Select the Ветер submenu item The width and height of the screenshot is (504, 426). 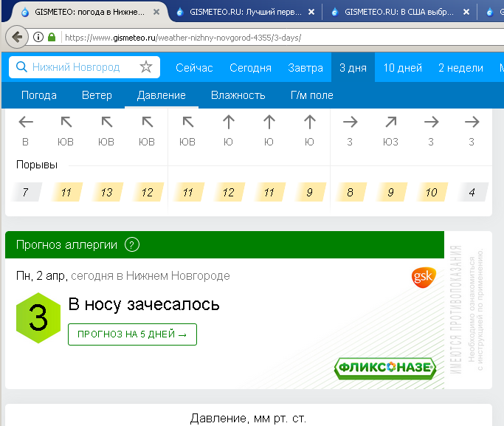click(x=97, y=95)
